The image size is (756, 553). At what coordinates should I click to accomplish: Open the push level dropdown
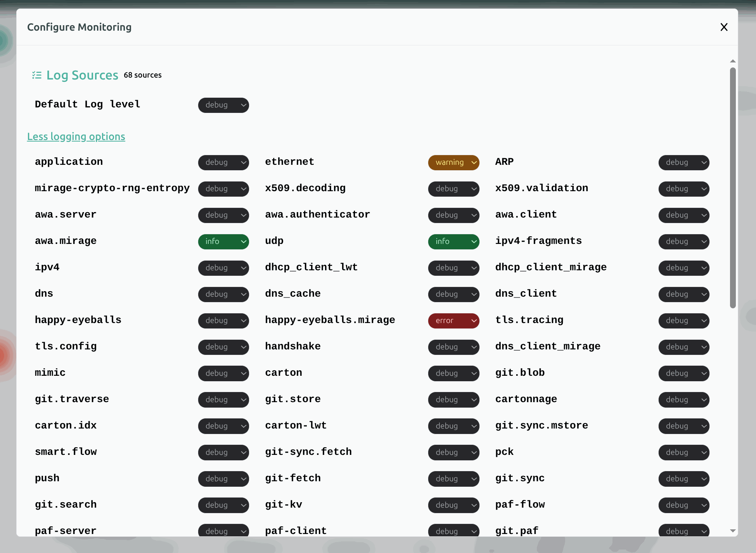tap(223, 479)
